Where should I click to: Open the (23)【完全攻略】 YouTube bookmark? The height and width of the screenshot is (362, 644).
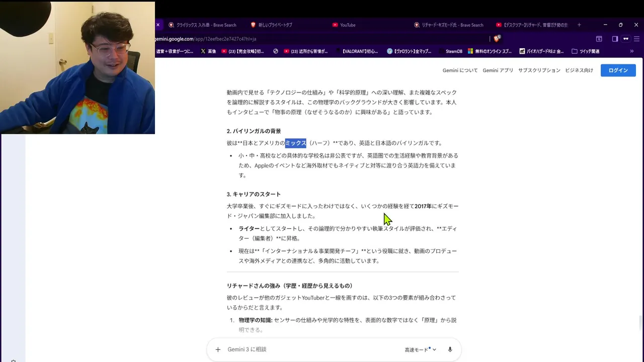click(243, 51)
